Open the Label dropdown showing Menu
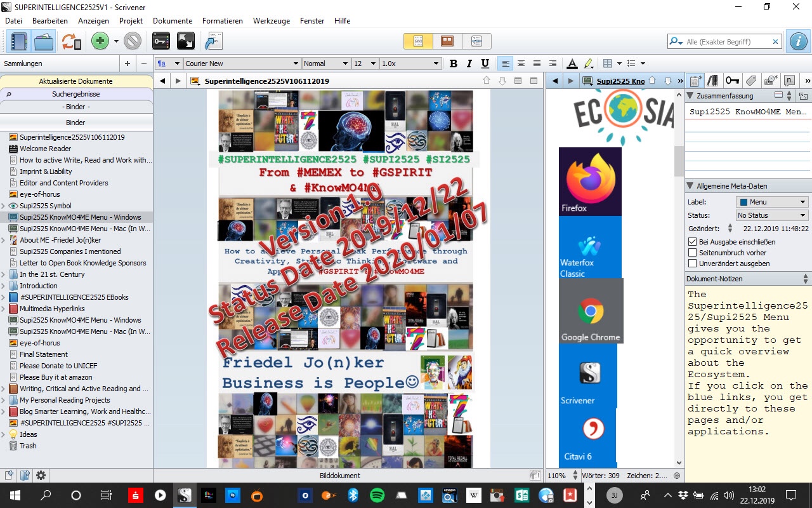812x508 pixels. pos(771,202)
